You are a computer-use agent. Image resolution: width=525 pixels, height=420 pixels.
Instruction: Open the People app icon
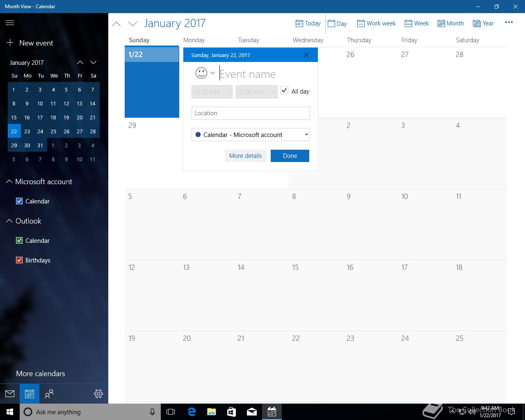tap(49, 394)
